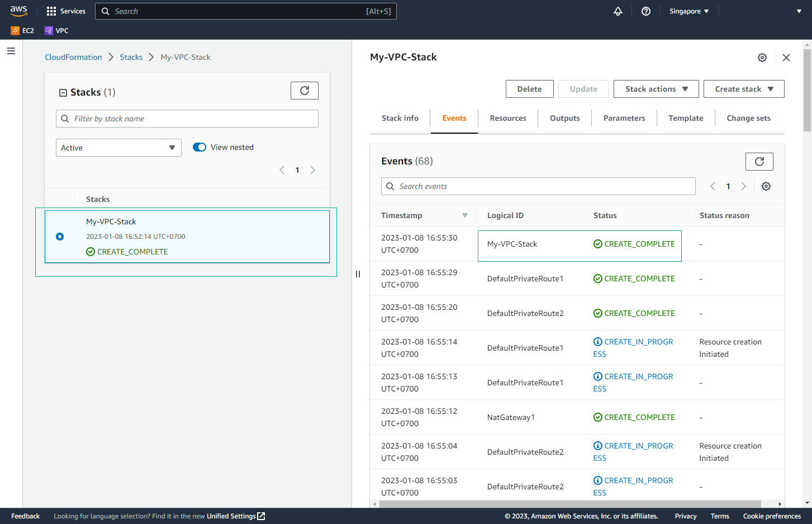The width and height of the screenshot is (812, 524).
Task: Click DefaultPrivateRoute2 CREATE_COMPLETE status
Action: click(x=634, y=313)
